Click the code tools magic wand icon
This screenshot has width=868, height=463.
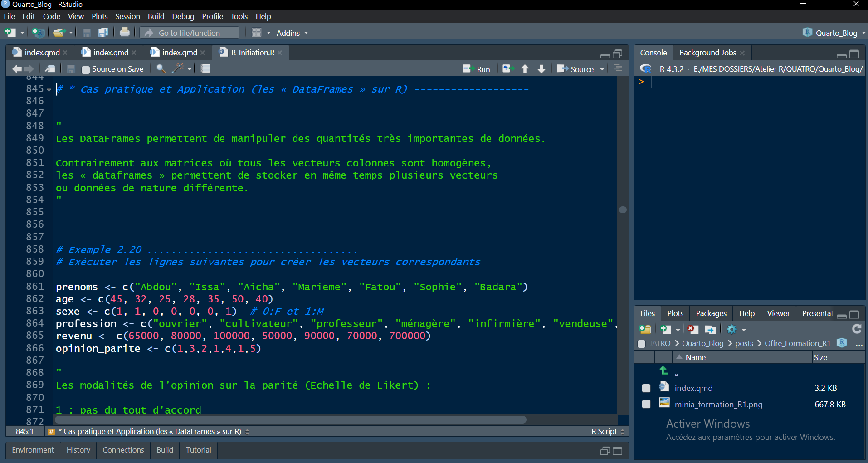pos(178,68)
